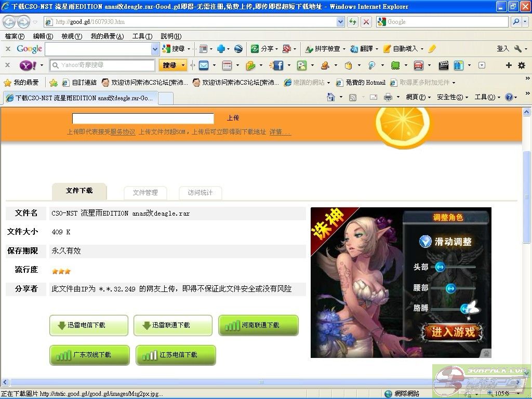Open the 服务协议 link
Viewport: 532px width, 399px height.
(123, 132)
